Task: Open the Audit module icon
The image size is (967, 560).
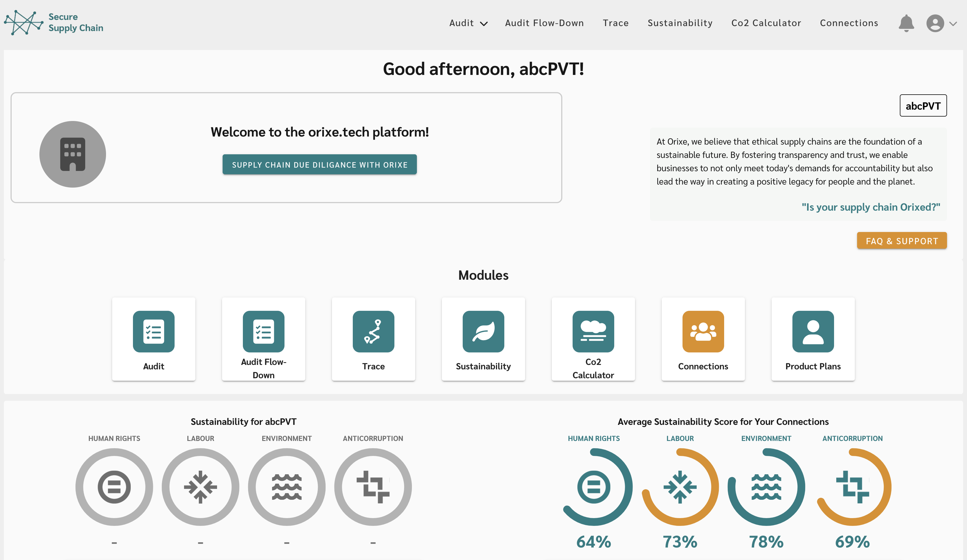Action: (153, 331)
